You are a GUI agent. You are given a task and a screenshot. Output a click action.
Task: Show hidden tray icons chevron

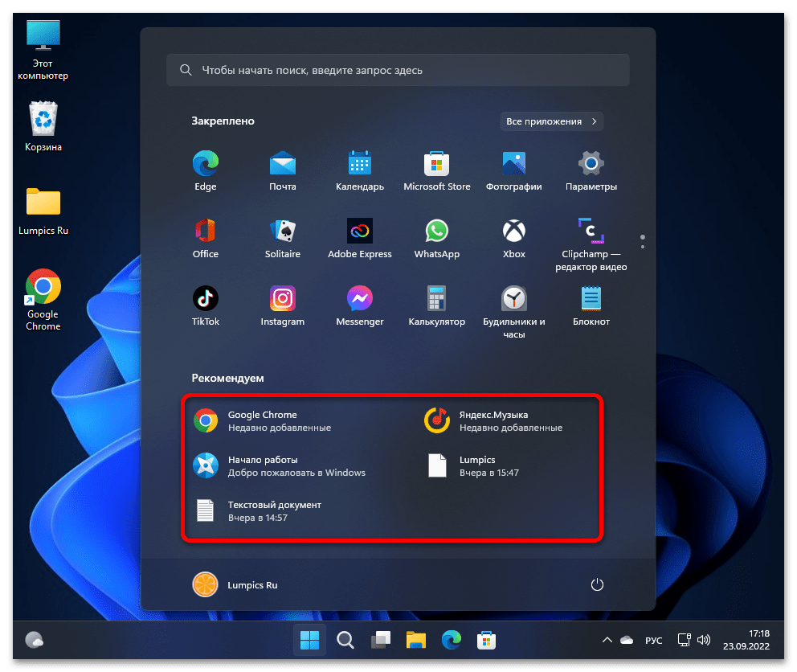point(607,640)
